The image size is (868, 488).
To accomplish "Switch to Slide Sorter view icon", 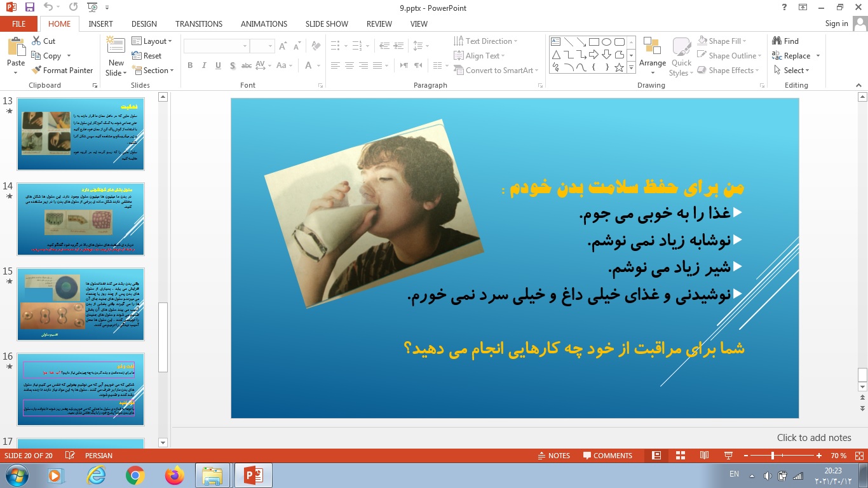I will tap(681, 456).
